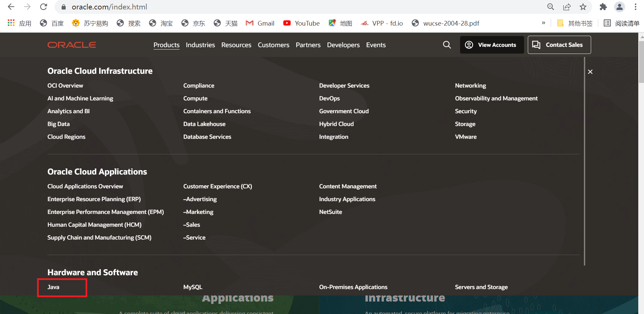
Task: Open wucse-2004-28.pdf bookmark
Action: coord(445,23)
